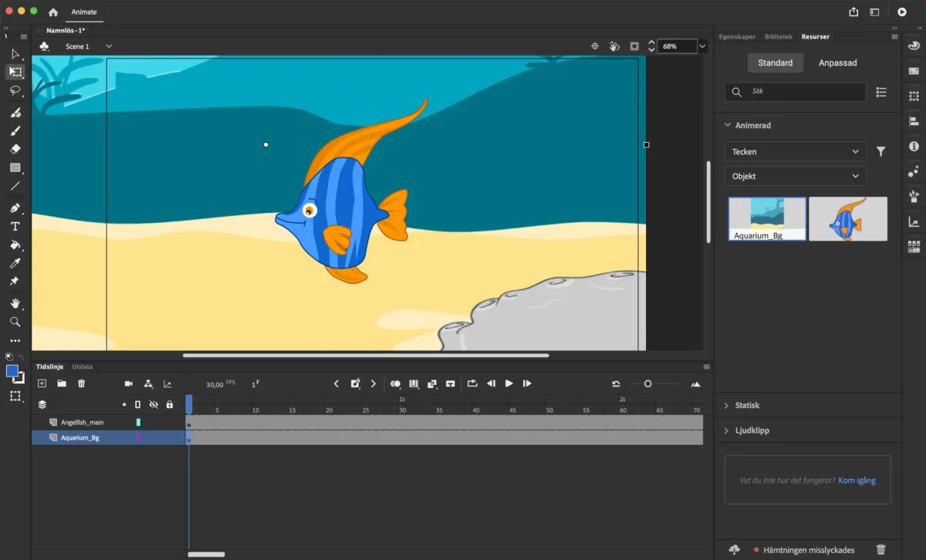Add a camera layer in timeline
Image resolution: width=926 pixels, height=560 pixels.
coord(129,383)
